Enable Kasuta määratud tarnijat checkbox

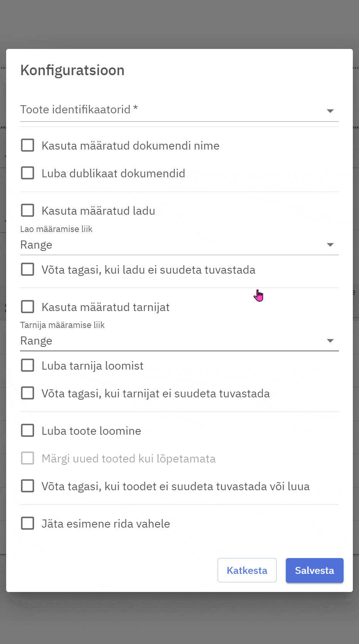[x=27, y=307]
